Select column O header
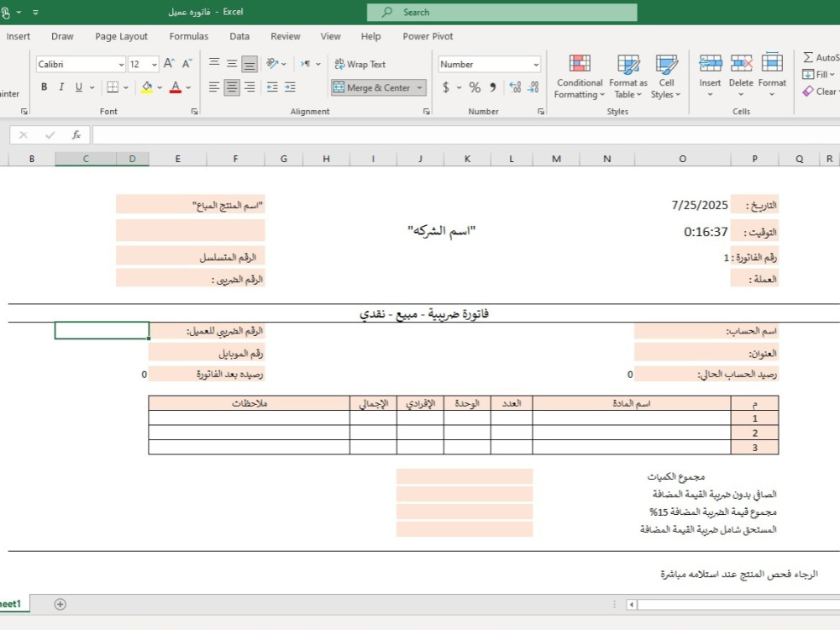 click(682, 159)
